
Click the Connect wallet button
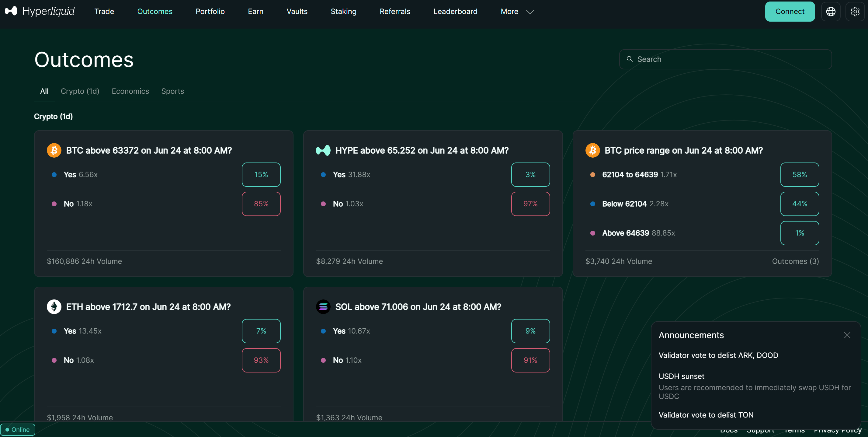click(790, 12)
